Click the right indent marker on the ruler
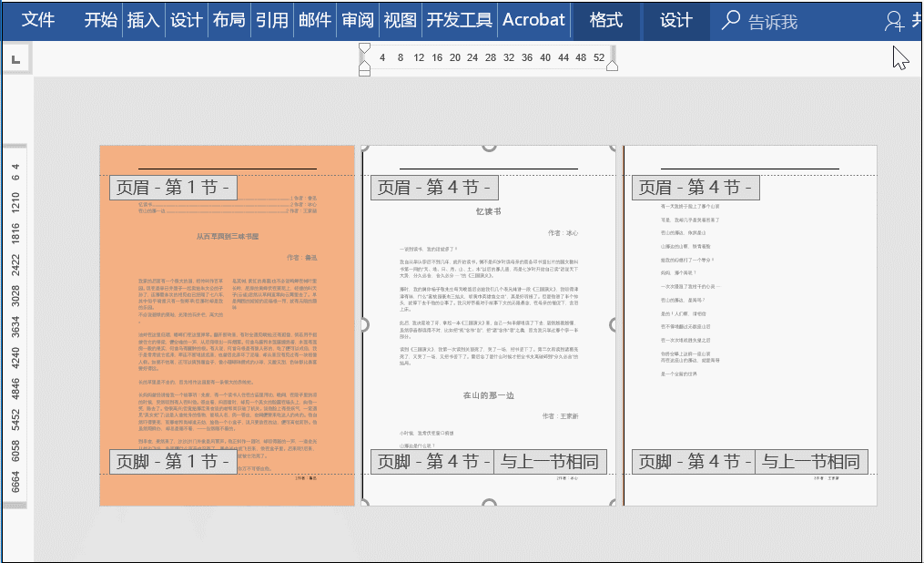The image size is (924, 563). 612,65
